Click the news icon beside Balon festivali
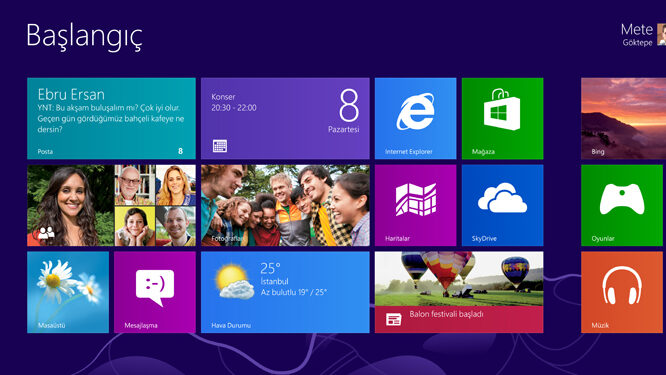Image resolution: width=666 pixels, height=375 pixels. (x=393, y=319)
